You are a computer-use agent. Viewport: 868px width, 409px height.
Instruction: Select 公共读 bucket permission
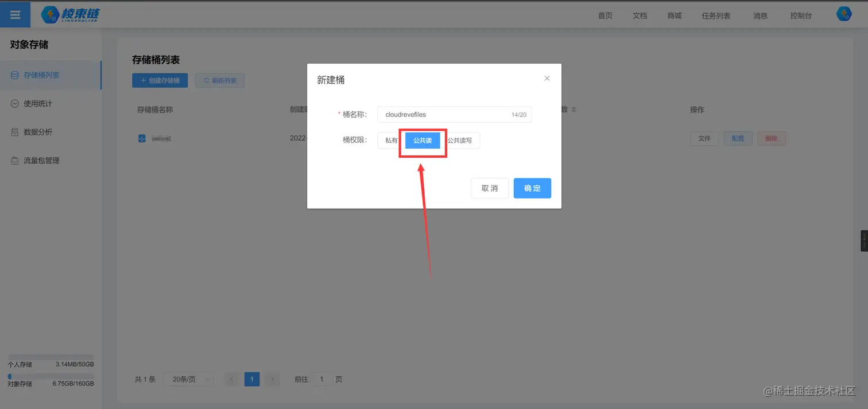[423, 141]
